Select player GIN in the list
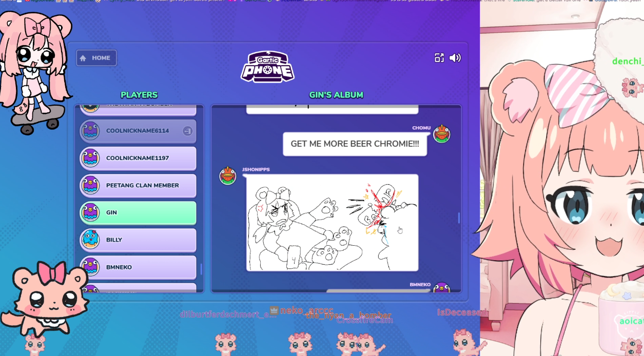Screen dimensions: 644x356 [x=138, y=212]
